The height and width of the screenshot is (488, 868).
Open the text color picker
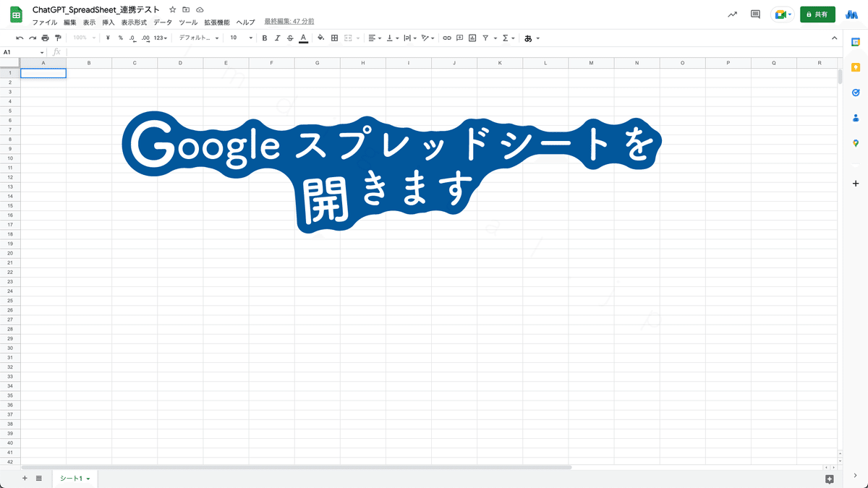point(302,38)
